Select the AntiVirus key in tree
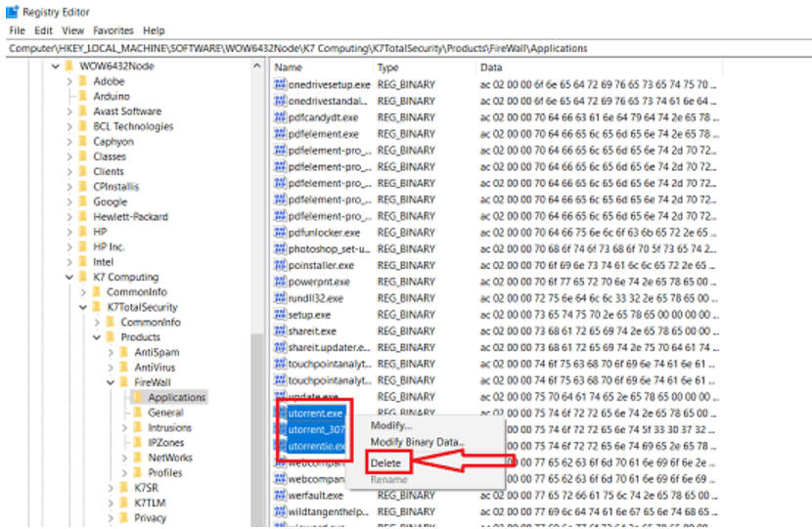This screenshot has height=529, width=812. pos(155,367)
